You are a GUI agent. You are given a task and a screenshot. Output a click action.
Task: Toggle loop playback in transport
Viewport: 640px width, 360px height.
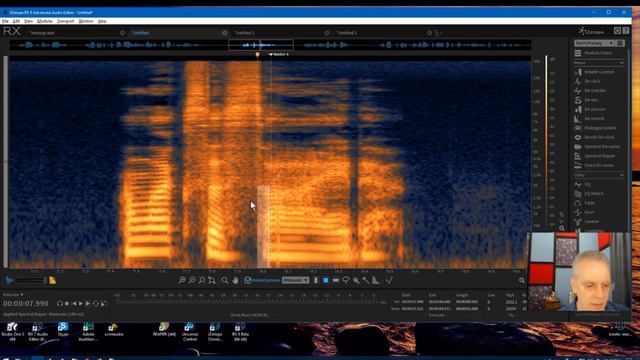(96, 304)
